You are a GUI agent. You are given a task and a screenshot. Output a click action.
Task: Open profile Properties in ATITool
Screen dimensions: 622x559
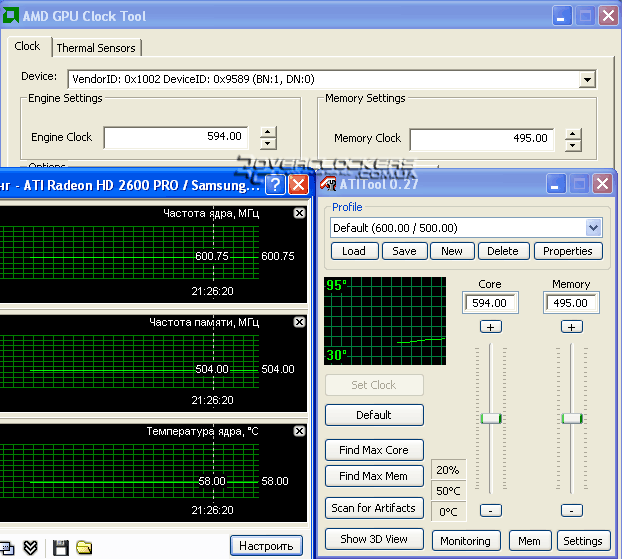(568, 251)
